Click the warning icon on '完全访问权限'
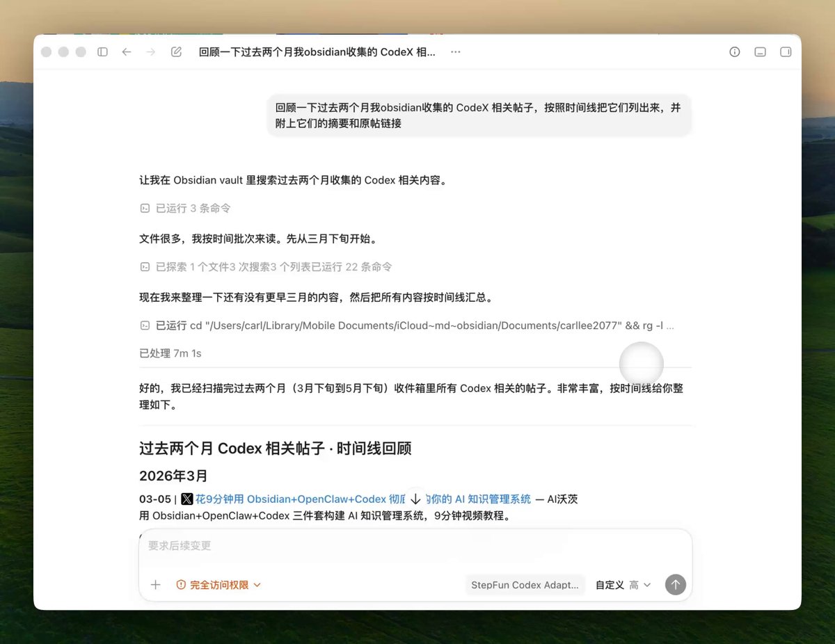Screen dimensions: 835x644 point(181,585)
